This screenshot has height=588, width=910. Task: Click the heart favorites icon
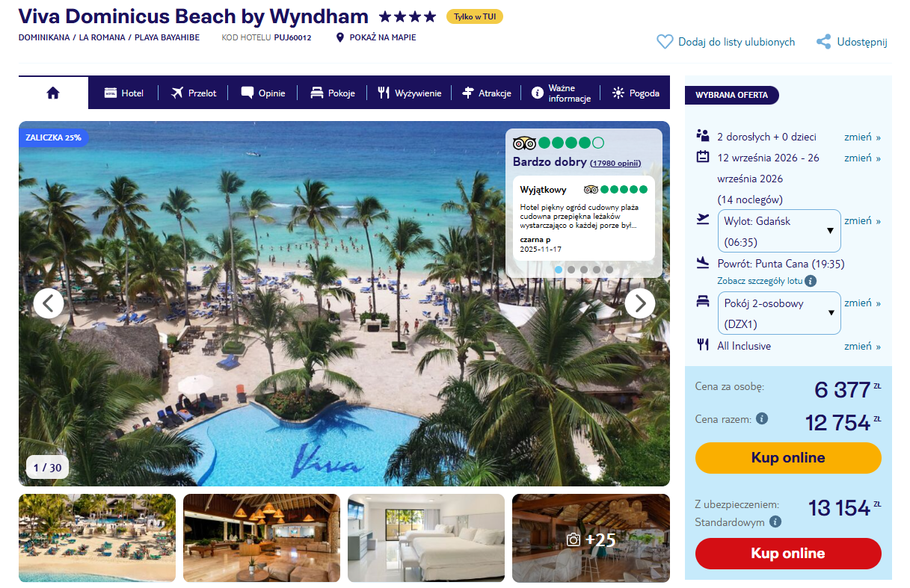664,42
